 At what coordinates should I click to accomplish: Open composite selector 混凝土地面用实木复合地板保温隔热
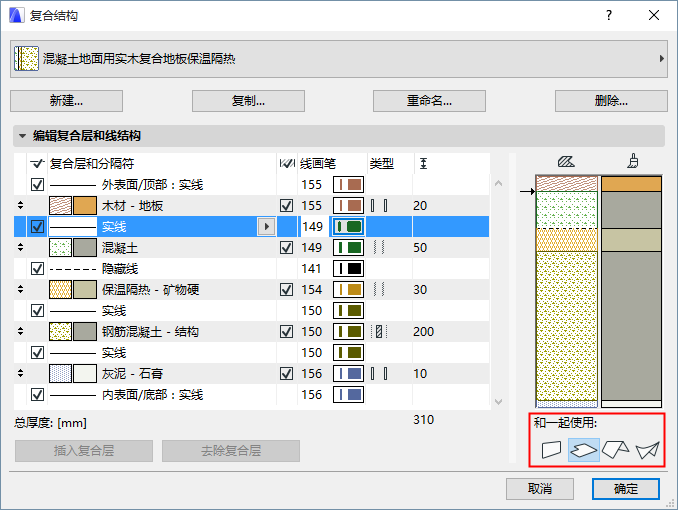coord(339,59)
